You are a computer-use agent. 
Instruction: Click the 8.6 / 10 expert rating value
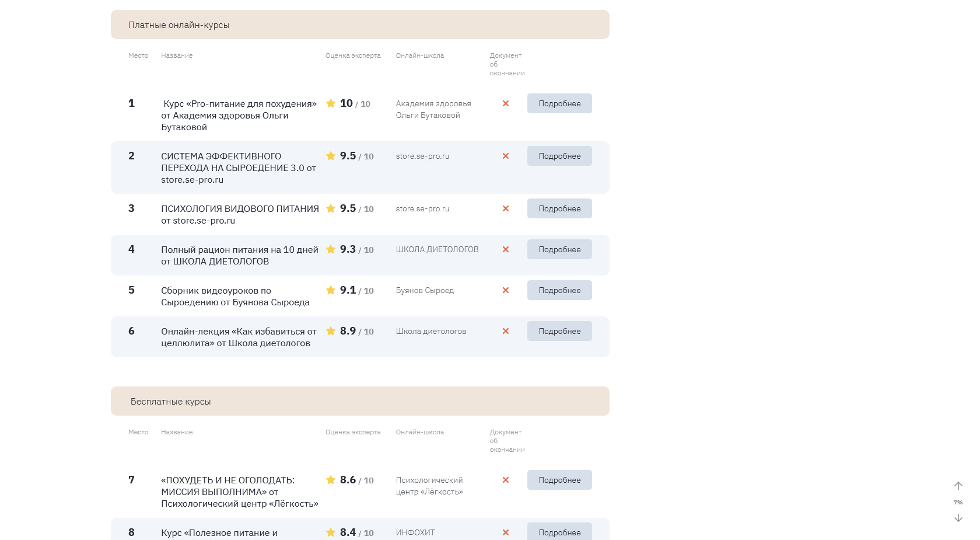point(356,480)
